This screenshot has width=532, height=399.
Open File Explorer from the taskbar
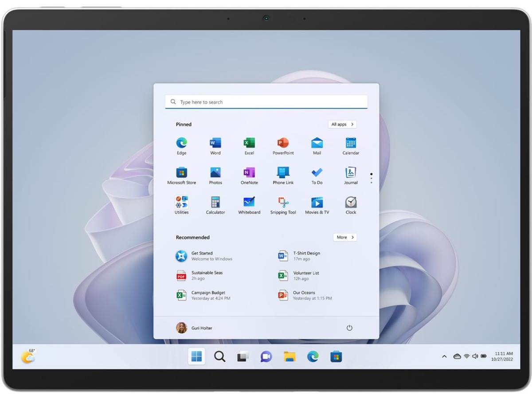coord(289,356)
